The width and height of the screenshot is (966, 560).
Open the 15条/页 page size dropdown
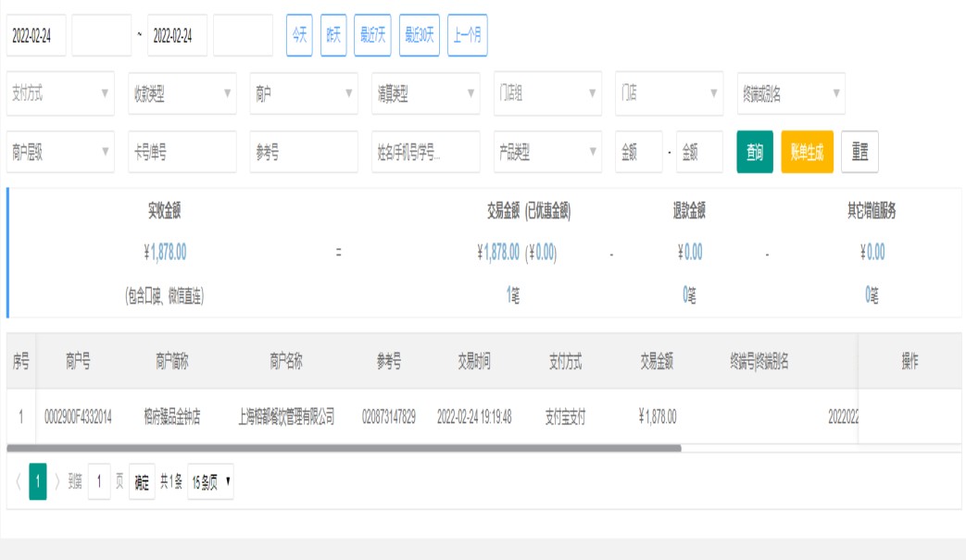(211, 482)
